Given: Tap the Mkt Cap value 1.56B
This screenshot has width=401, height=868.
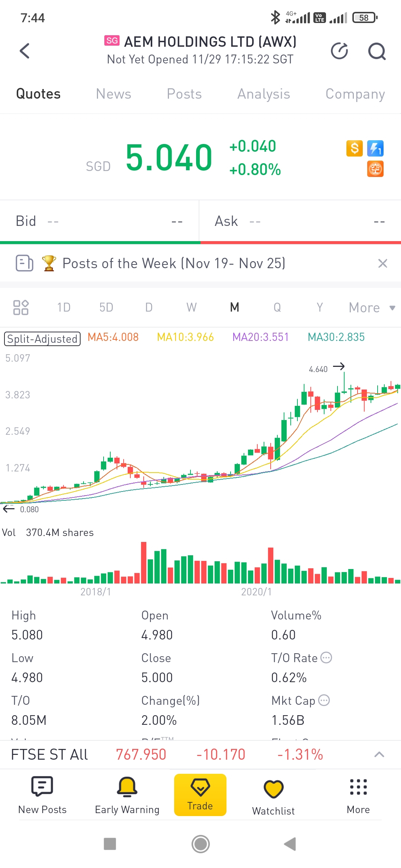Looking at the screenshot, I should click(x=288, y=720).
